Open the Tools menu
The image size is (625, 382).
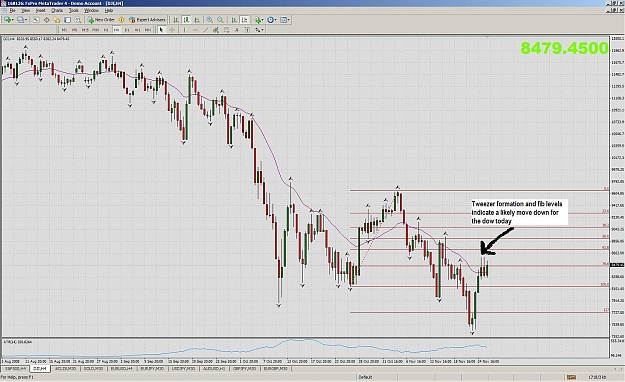click(x=74, y=10)
